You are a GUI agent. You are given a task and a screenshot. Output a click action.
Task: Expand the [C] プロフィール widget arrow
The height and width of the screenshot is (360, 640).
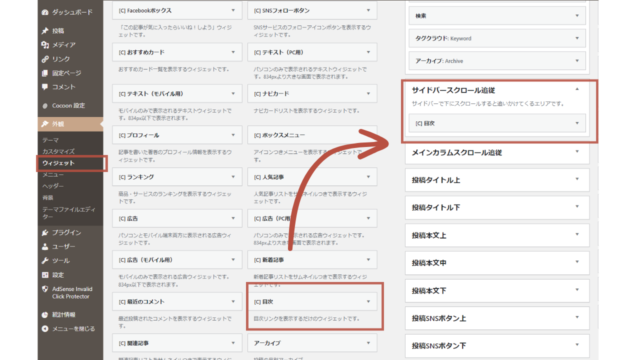click(x=233, y=135)
